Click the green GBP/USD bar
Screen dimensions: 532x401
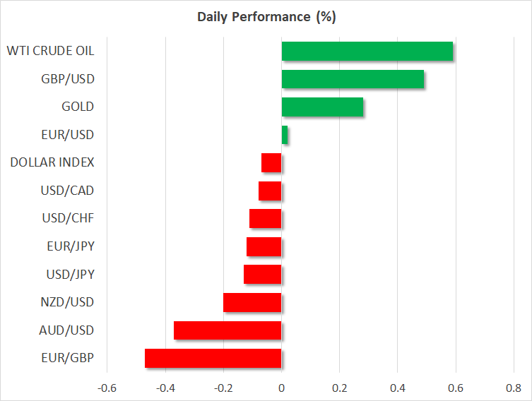(353, 79)
